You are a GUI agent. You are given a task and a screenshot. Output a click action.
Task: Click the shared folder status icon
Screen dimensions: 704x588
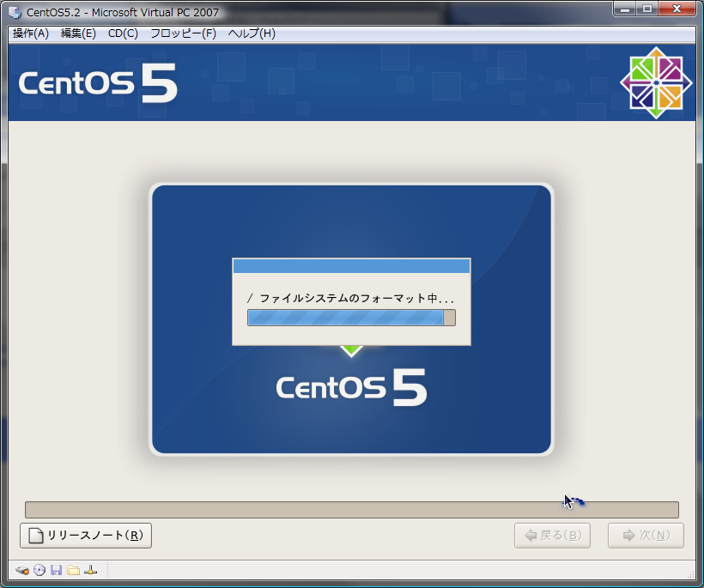73,571
